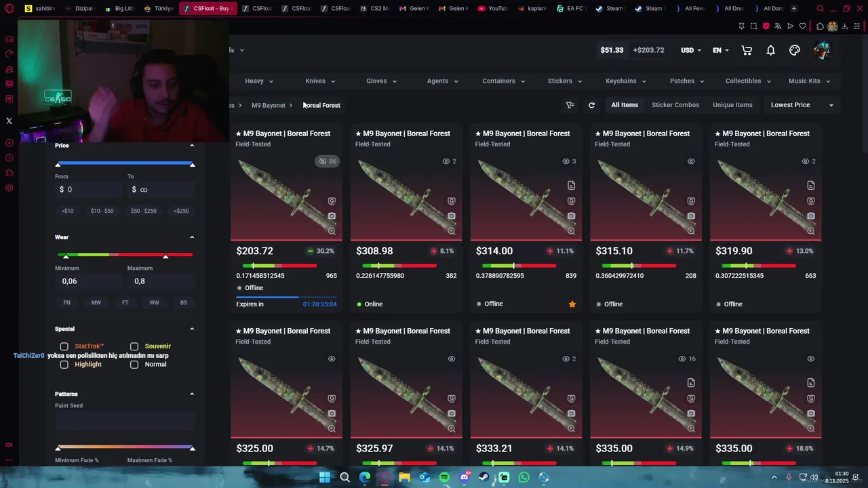The image size is (868, 488).
Task: Refresh the listings
Action: click(x=591, y=105)
